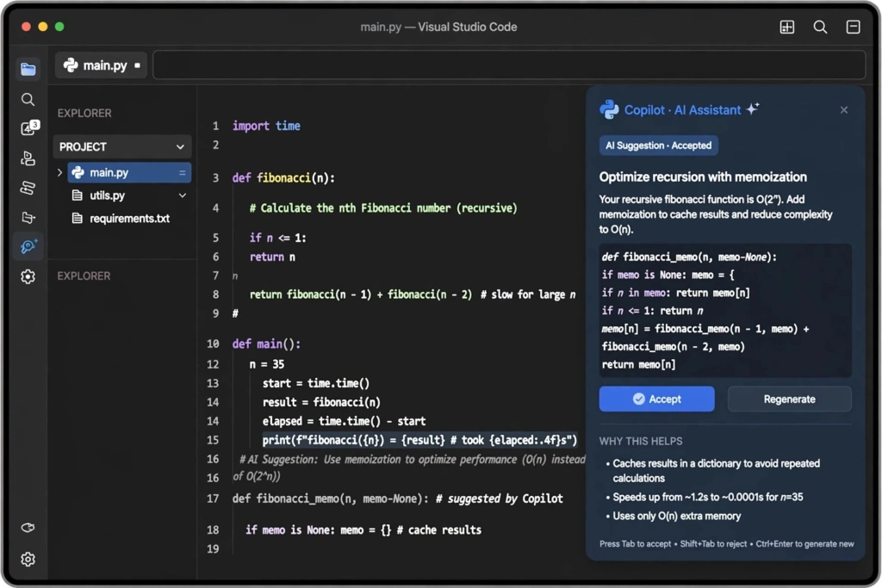Screen dimensions: 882x588
Task: Click the upper EXPLORER panel header
Action: click(84, 113)
